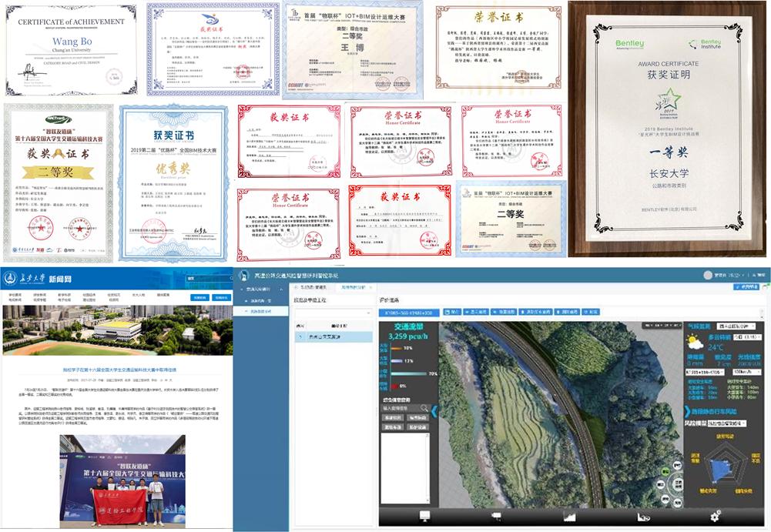Open the 100km/h speed dropdown
Image resolution: width=771 pixels, height=532 pixels.
pos(747,372)
